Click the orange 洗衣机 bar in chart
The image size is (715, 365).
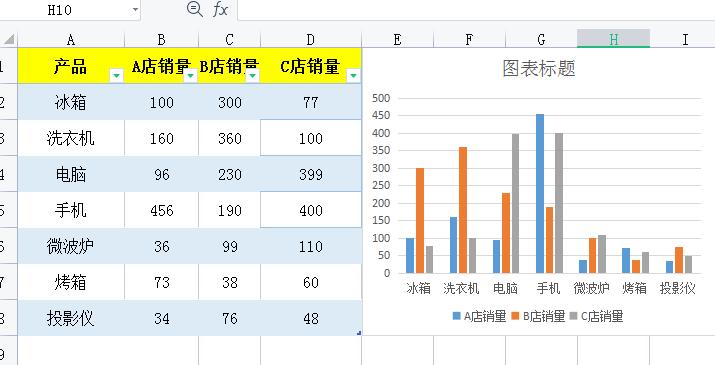click(463, 210)
